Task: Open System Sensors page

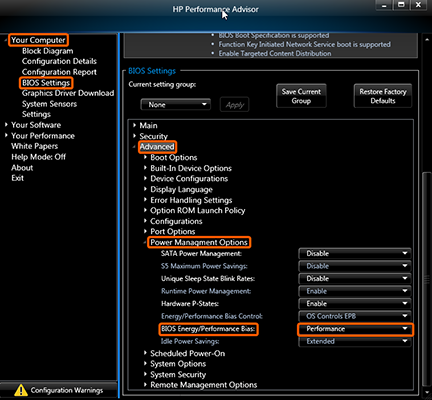Action: [49, 104]
